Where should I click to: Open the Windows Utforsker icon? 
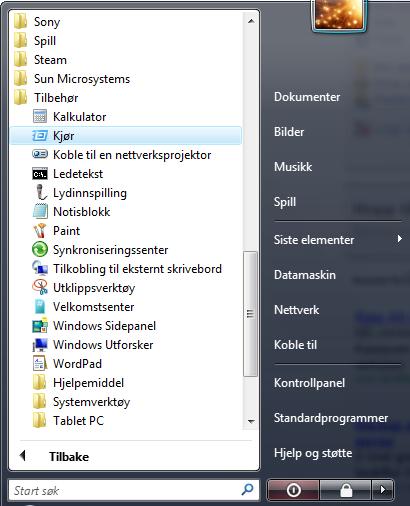pyautogui.click(x=40, y=345)
